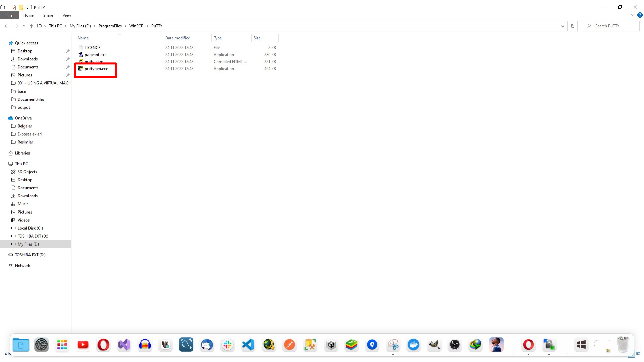Open OneDrive in navigation pane
The width and height of the screenshot is (644, 362).
[23, 118]
